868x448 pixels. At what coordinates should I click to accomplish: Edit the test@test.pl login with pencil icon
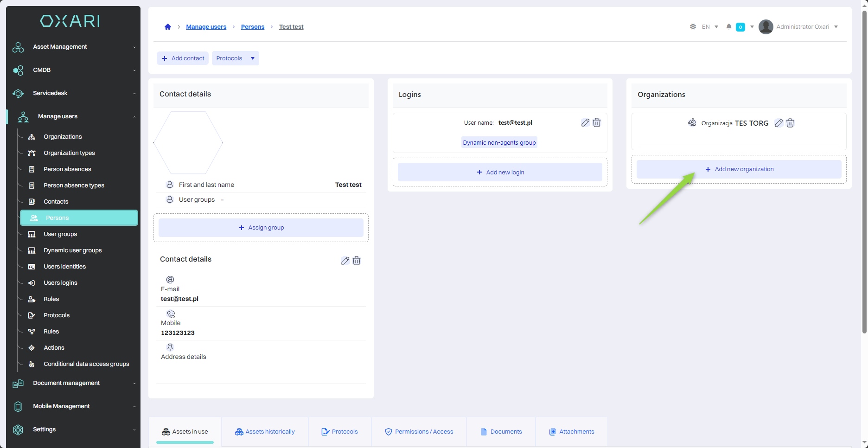point(585,123)
